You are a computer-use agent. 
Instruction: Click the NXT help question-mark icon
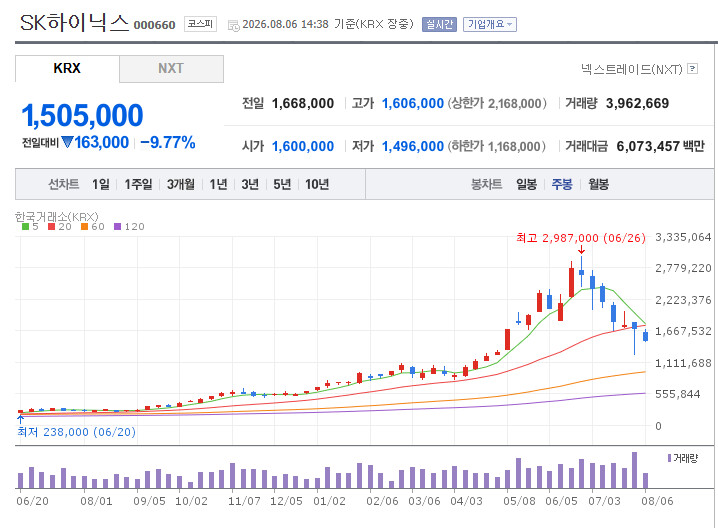click(693, 69)
